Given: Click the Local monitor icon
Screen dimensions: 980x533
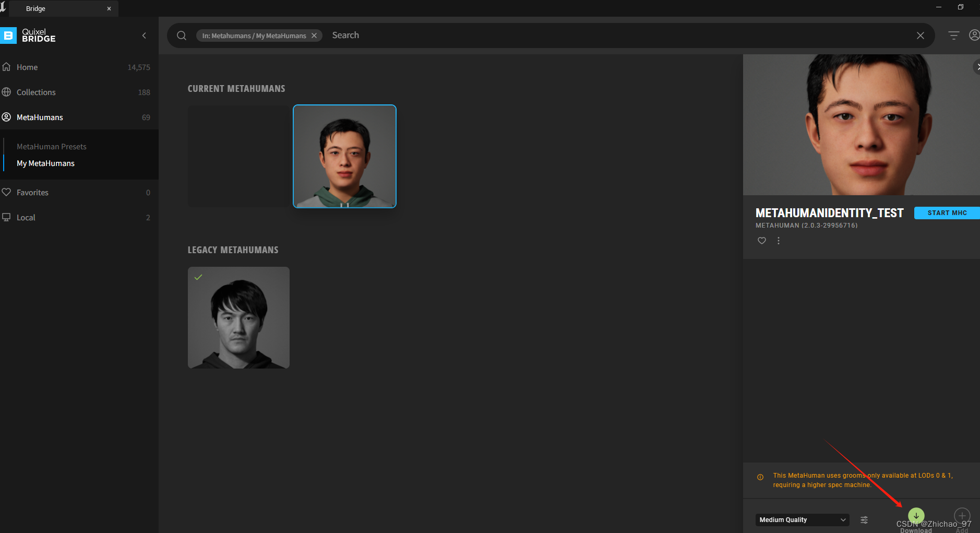Looking at the screenshot, I should click(x=6, y=217).
